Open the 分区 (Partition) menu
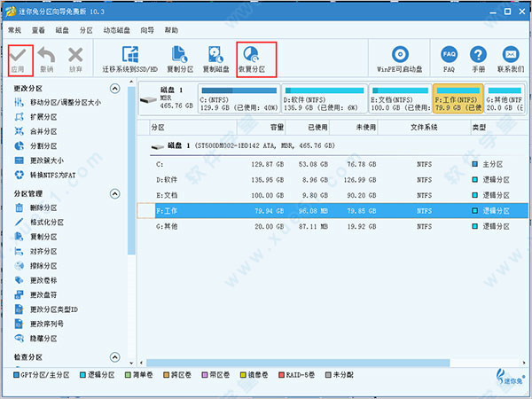This screenshot has width=532, height=399. coord(86,30)
